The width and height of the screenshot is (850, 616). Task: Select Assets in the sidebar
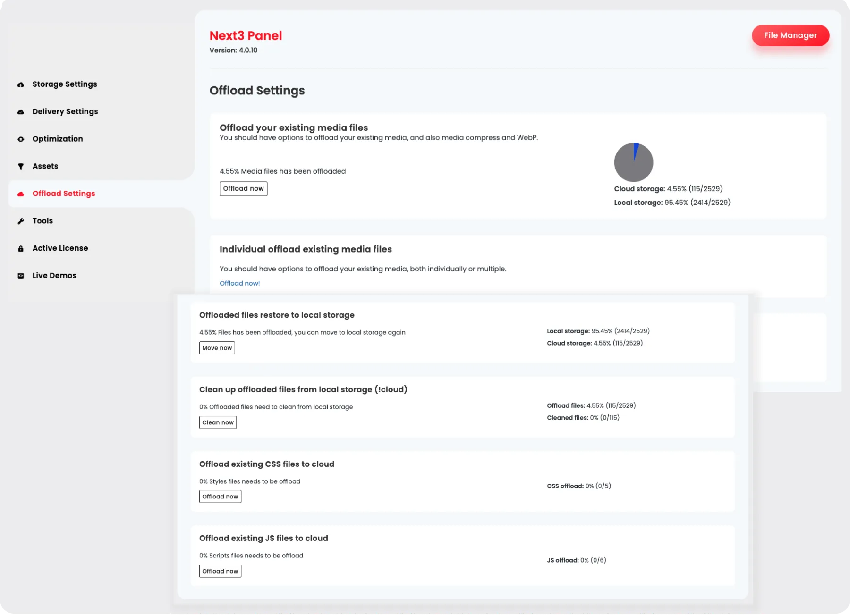pos(45,166)
